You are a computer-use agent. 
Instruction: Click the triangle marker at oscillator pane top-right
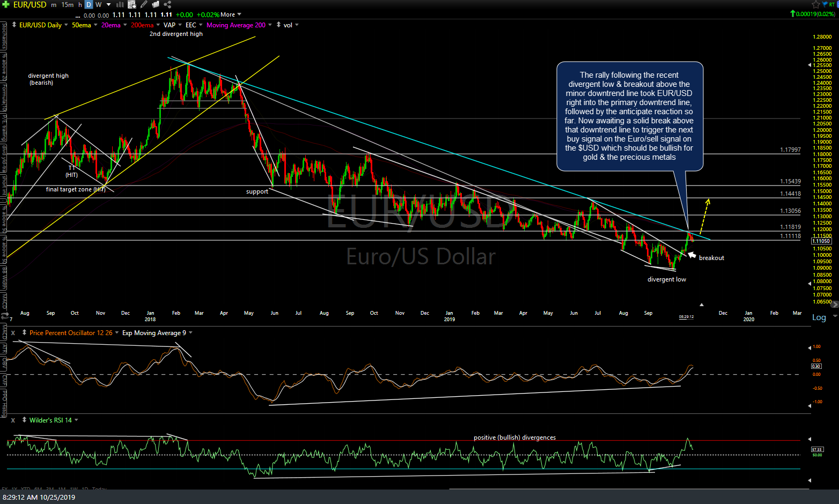[809, 348]
